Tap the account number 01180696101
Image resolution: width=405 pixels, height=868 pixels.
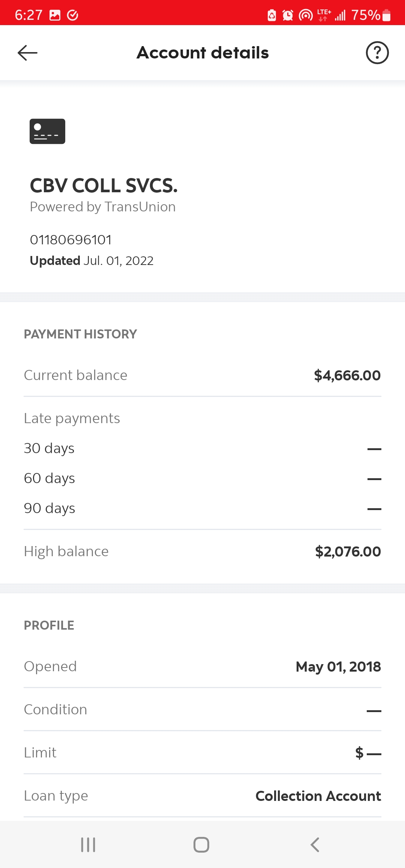[x=71, y=240]
